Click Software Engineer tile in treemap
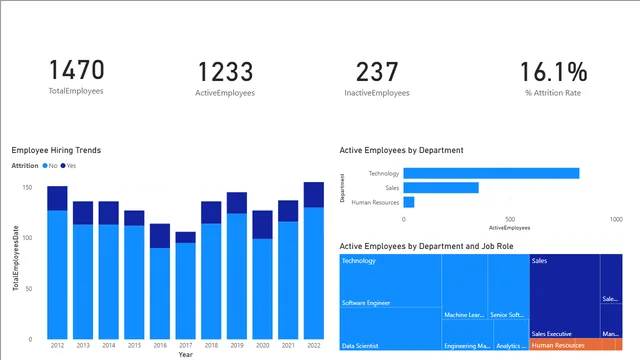 click(390, 281)
